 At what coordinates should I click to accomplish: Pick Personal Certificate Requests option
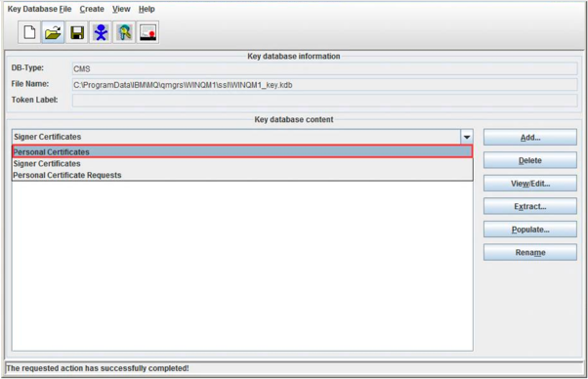click(x=242, y=175)
